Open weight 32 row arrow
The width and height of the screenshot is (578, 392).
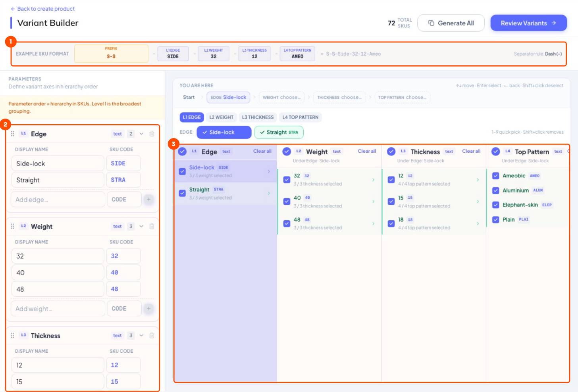pos(373,180)
